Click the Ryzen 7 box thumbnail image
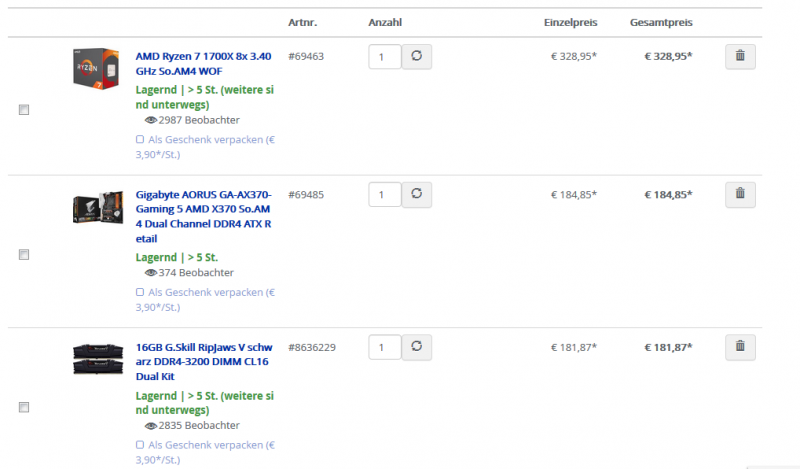This screenshot has width=800, height=469. click(x=96, y=68)
